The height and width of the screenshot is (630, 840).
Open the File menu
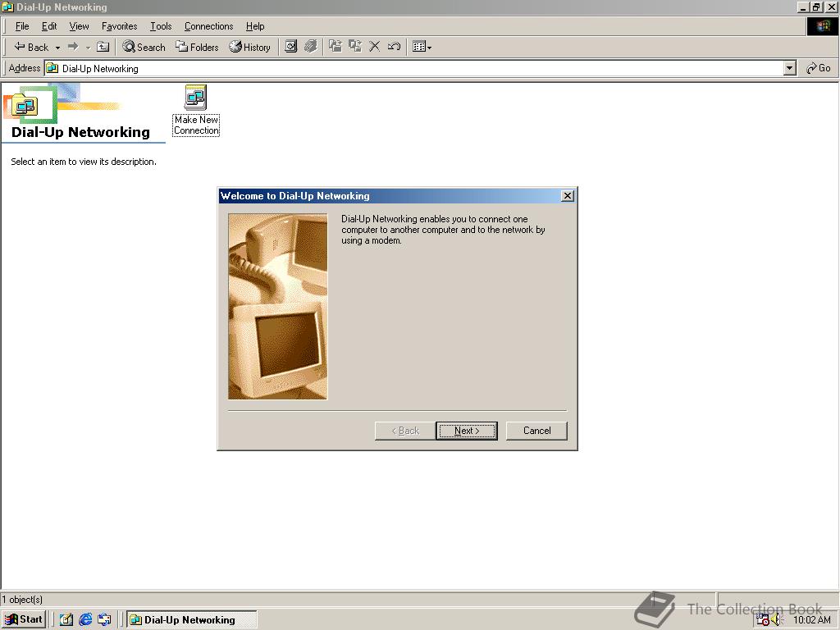[x=22, y=26]
